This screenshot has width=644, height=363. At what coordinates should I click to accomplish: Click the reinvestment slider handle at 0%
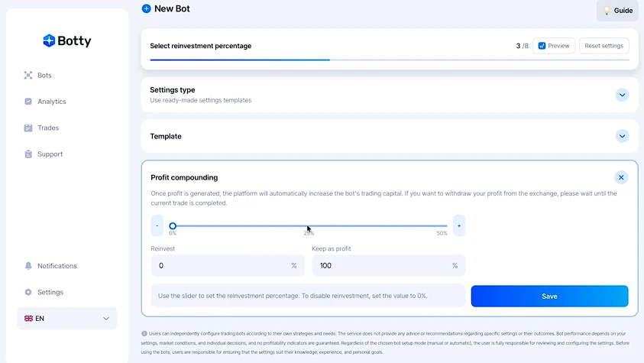(173, 226)
